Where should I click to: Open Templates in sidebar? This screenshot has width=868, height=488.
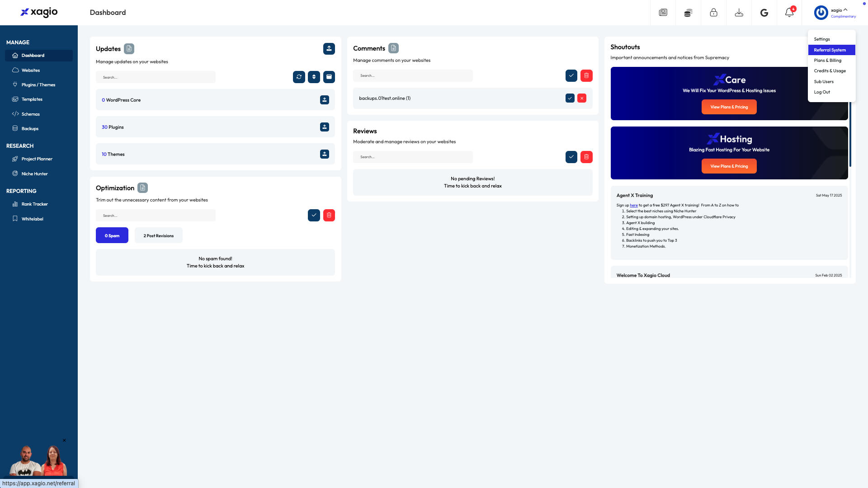click(39, 99)
